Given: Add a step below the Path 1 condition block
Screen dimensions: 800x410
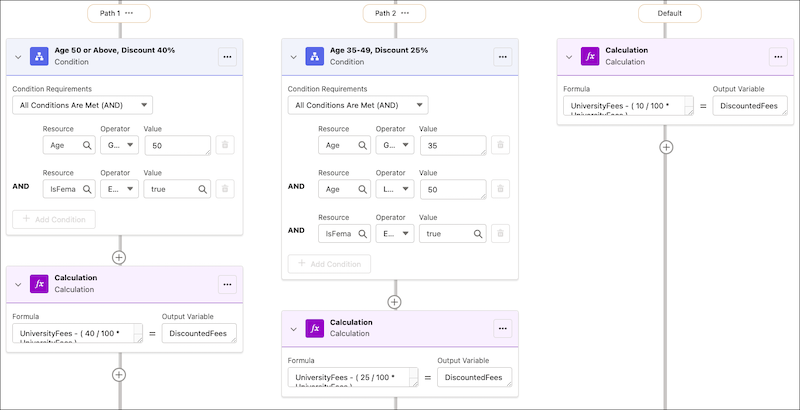Looking at the screenshot, I should coord(119,257).
